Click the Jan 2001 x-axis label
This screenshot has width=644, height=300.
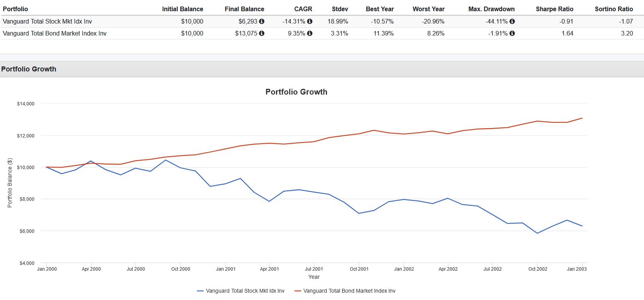pyautogui.click(x=225, y=269)
